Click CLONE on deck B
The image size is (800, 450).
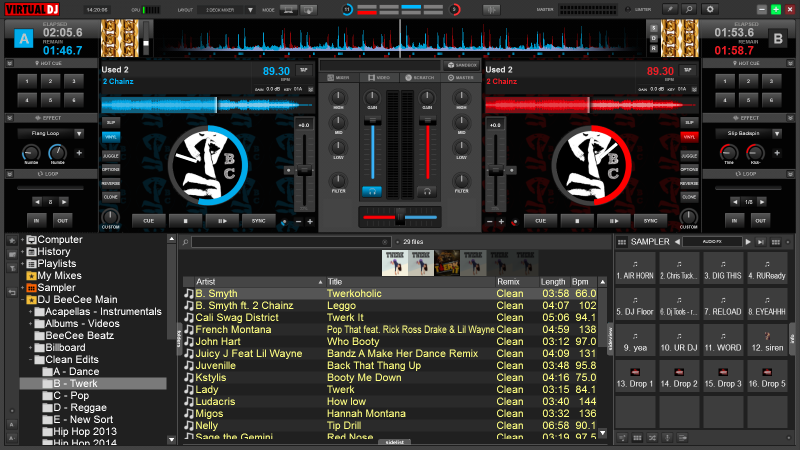[x=689, y=197]
